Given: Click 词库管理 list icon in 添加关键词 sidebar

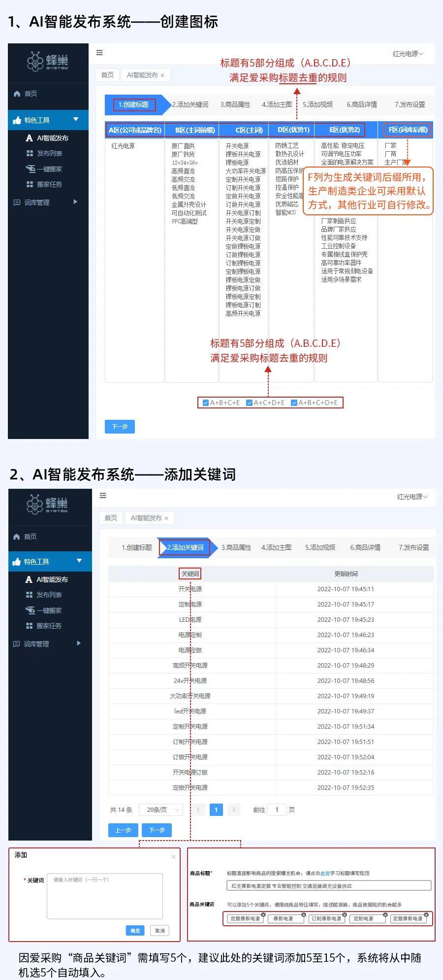Looking at the screenshot, I should tap(16, 644).
